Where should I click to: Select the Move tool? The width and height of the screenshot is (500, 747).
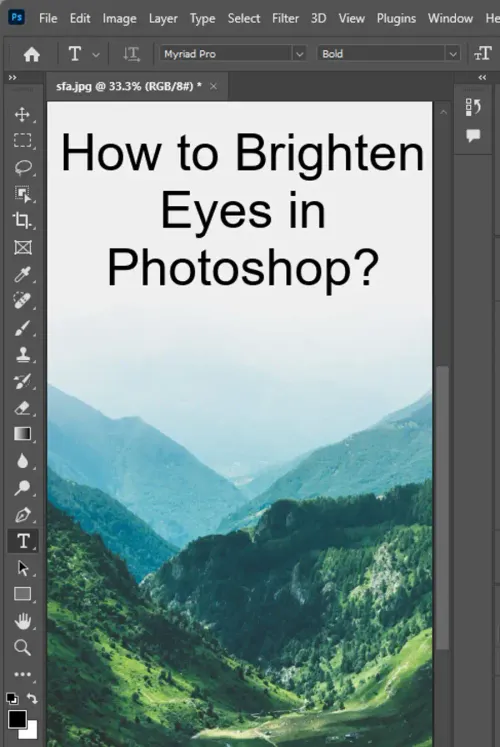click(x=22, y=114)
